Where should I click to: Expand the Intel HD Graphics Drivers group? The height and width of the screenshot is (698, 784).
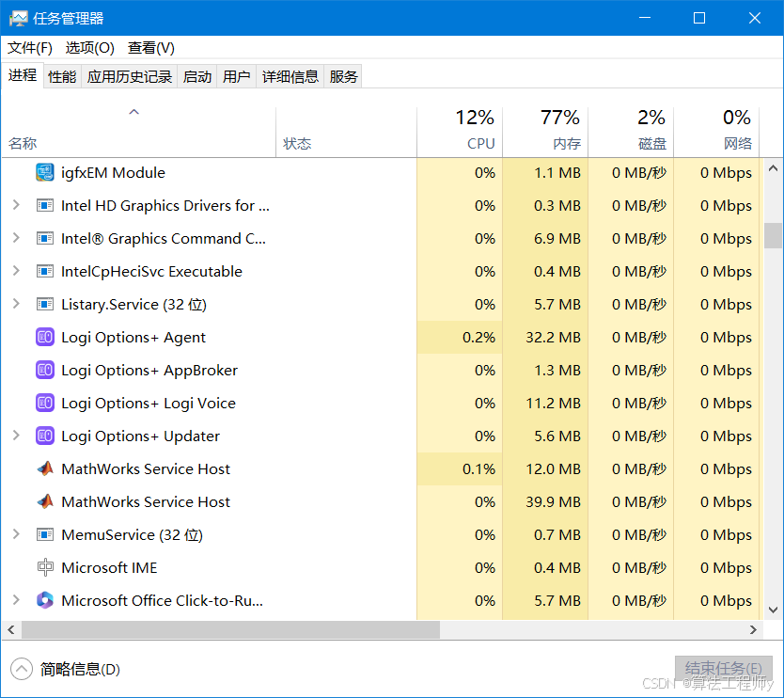(16, 205)
